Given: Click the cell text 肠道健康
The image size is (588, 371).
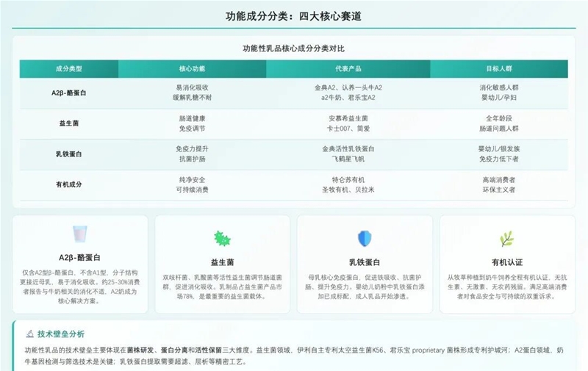Looking at the screenshot, I should click(x=192, y=118).
